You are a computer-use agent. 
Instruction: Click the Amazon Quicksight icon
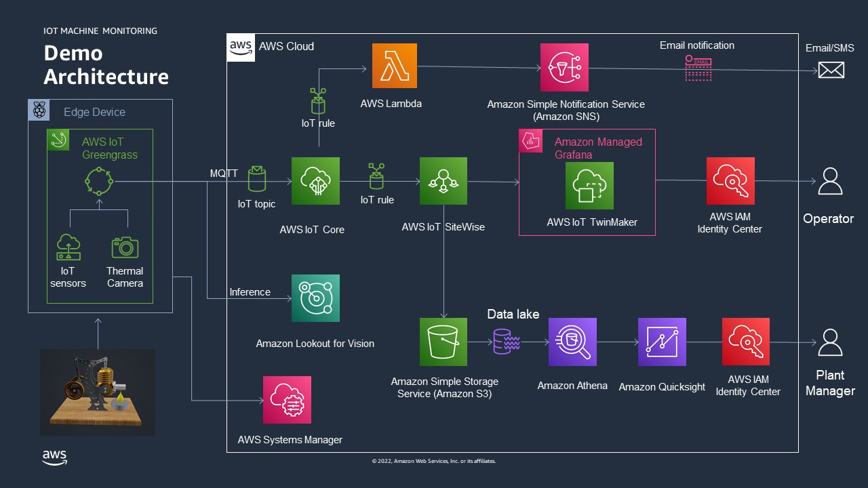662,342
